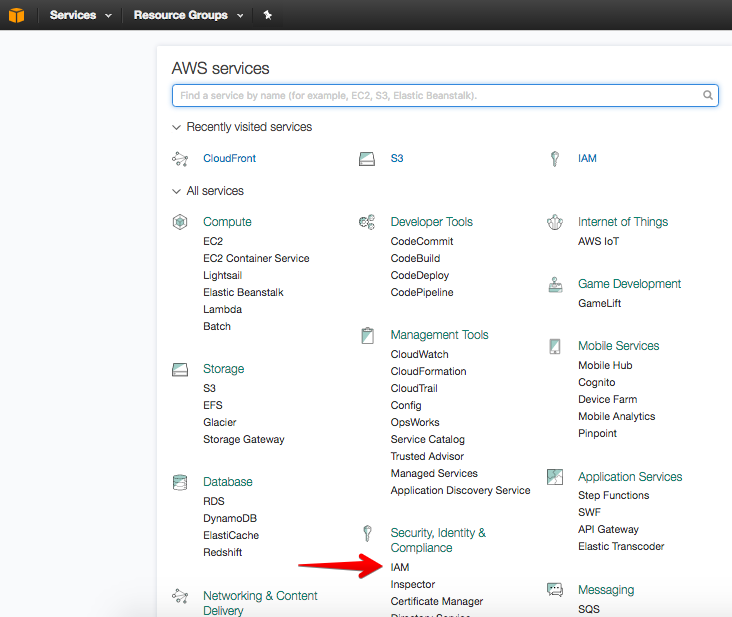Open Storage Gateway
732x617 pixels.
click(x=244, y=439)
